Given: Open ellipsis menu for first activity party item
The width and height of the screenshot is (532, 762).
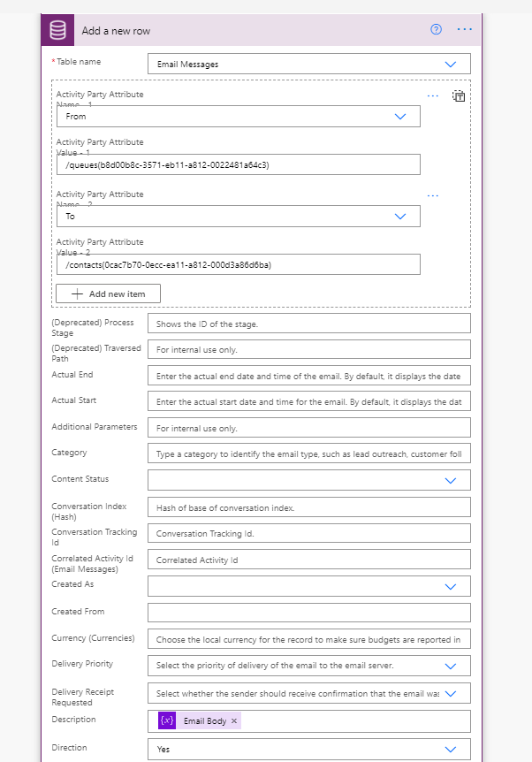Looking at the screenshot, I should (x=433, y=95).
